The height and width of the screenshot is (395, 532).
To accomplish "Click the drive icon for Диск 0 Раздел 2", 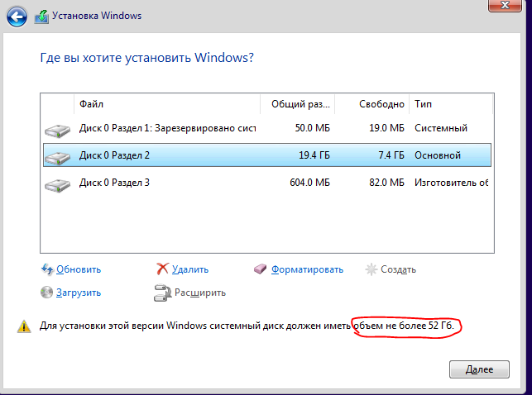I will pos(57,158).
